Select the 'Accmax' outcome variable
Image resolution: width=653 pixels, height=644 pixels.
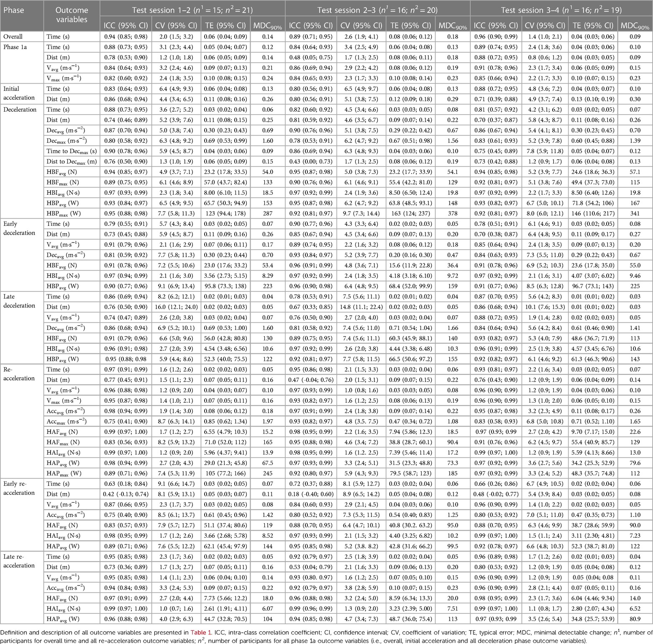(66, 421)
